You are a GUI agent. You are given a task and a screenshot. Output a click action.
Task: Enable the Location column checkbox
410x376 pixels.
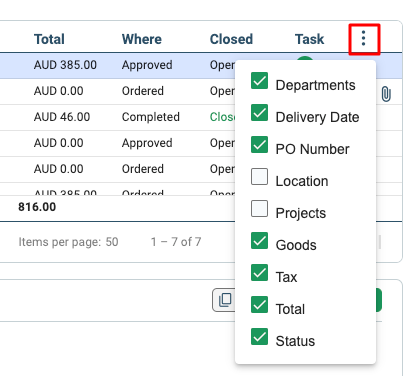(x=259, y=176)
